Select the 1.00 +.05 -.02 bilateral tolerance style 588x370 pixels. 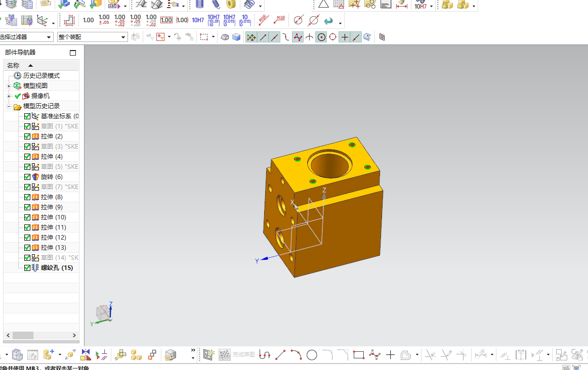(119, 20)
